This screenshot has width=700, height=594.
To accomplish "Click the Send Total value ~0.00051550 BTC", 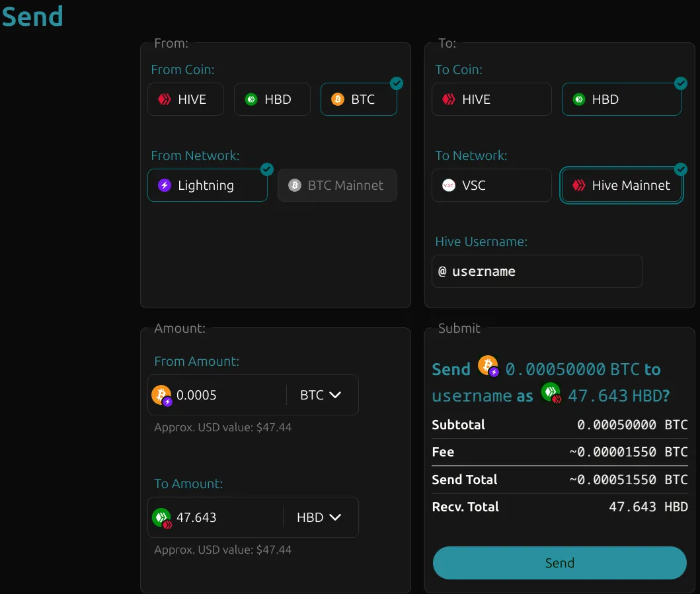I will (629, 480).
